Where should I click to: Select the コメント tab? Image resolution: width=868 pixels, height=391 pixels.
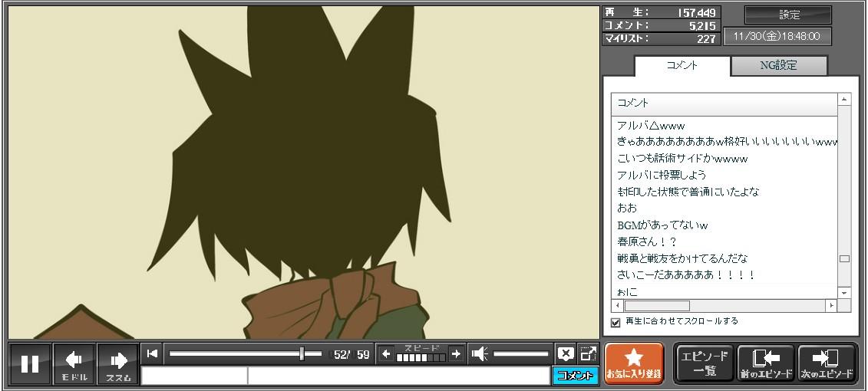pyautogui.click(x=682, y=66)
